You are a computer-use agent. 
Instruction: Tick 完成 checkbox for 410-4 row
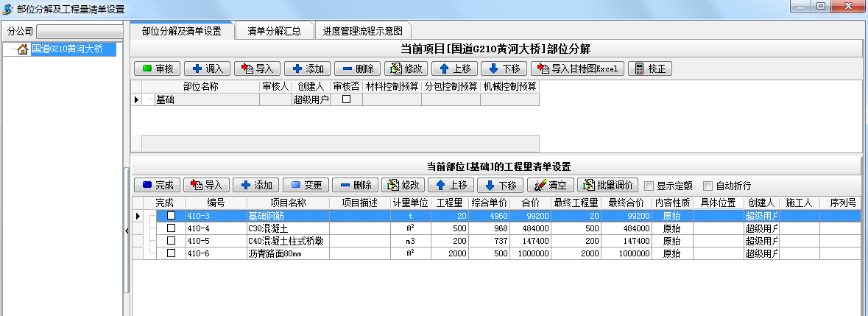click(171, 228)
